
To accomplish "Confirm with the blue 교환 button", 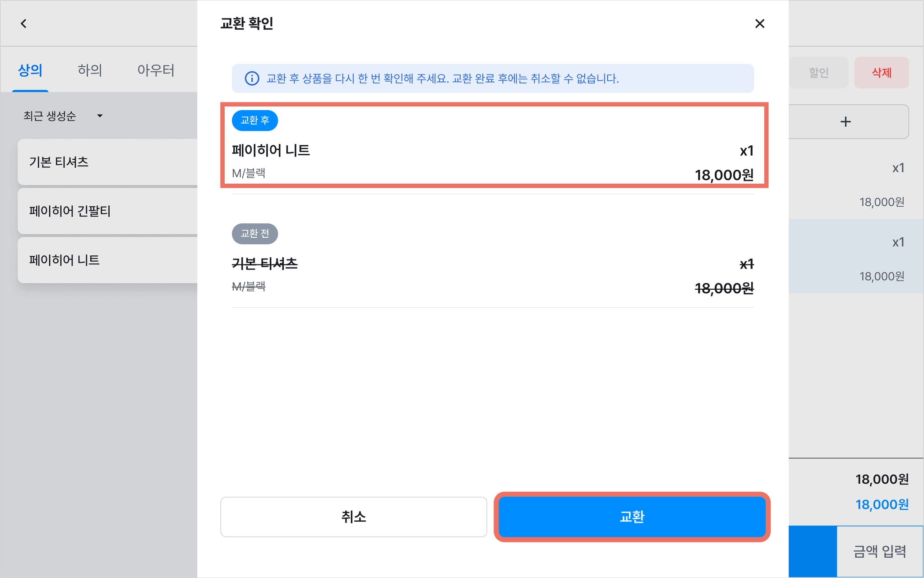I will 632,517.
